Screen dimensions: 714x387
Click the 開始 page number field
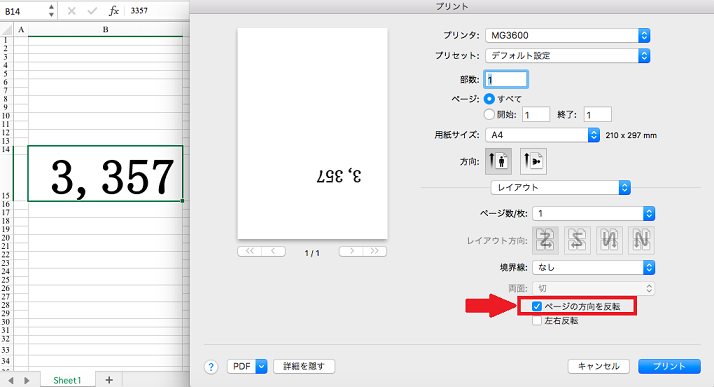pyautogui.click(x=536, y=114)
